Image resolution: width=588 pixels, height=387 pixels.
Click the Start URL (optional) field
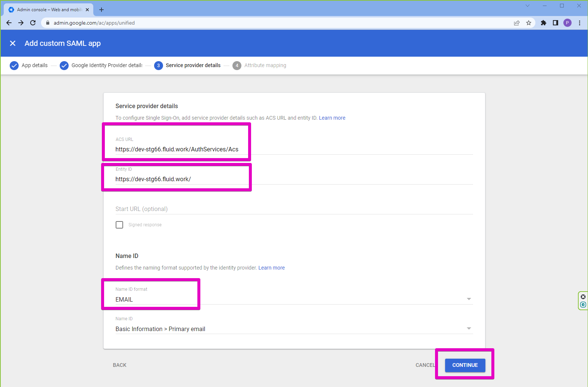293,209
